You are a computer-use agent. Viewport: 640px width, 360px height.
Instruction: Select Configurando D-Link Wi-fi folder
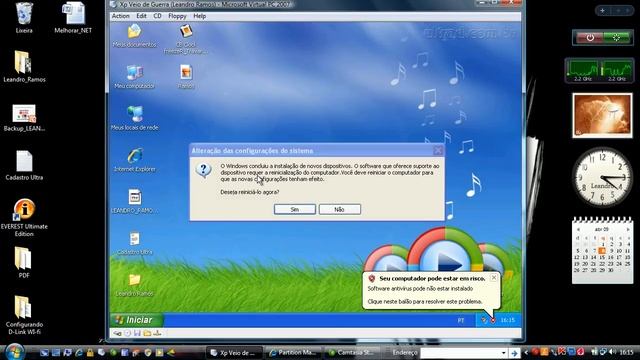[24, 316]
